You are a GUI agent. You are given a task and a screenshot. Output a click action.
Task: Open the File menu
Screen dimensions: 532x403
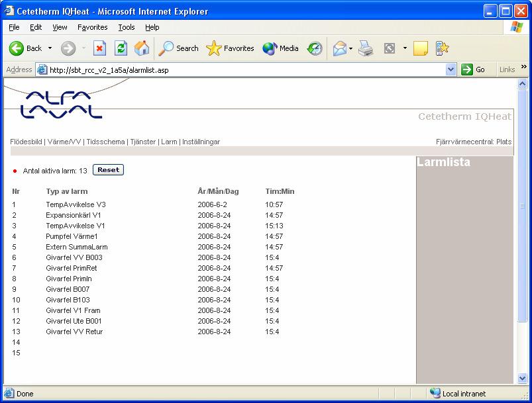14,27
